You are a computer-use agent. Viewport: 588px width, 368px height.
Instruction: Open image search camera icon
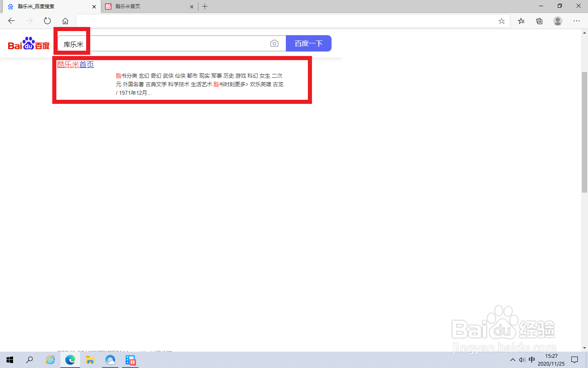pos(274,43)
